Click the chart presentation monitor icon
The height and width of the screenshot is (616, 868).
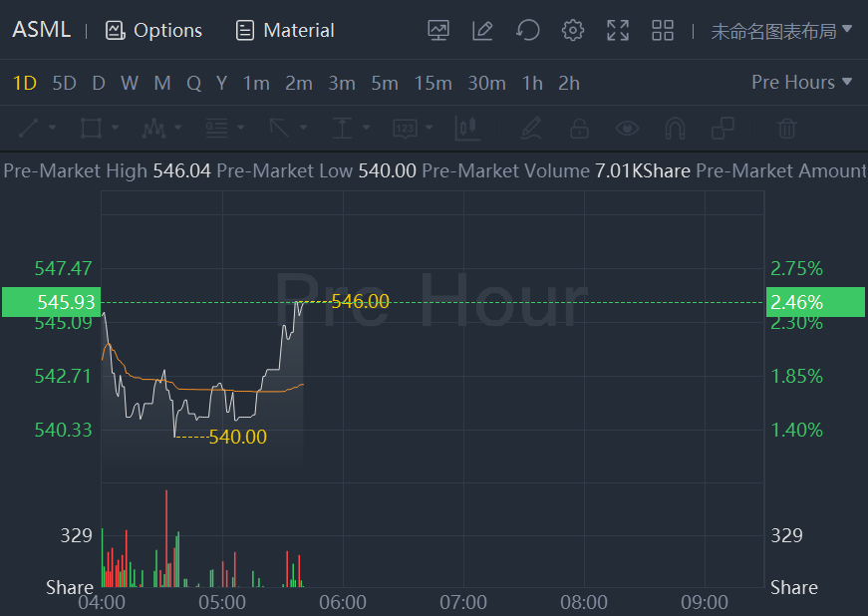[x=438, y=30]
